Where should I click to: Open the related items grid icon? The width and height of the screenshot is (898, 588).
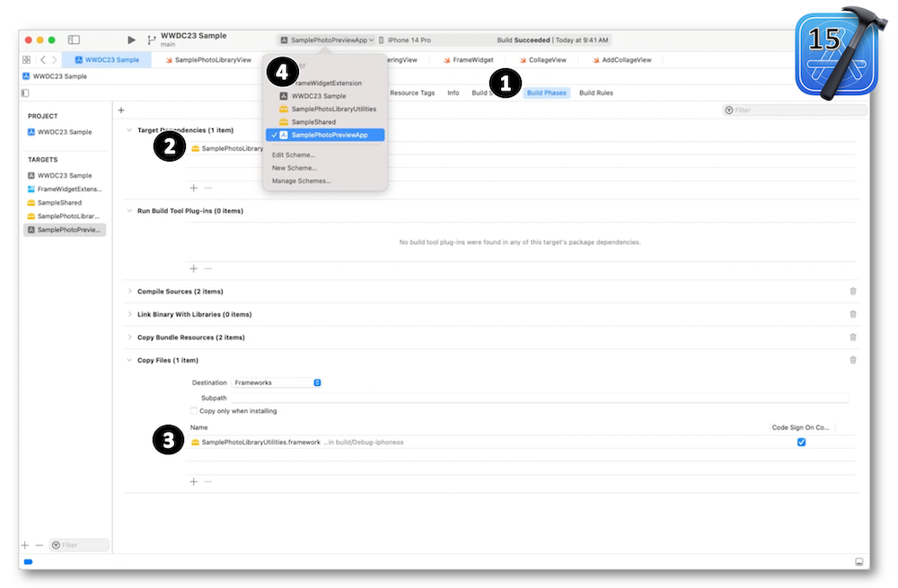coord(26,59)
